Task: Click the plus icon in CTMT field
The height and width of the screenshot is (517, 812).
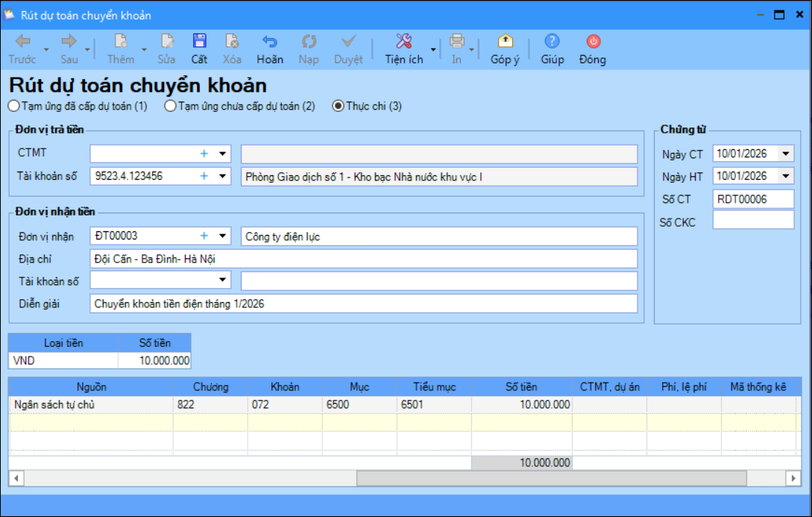Action: pos(204,154)
